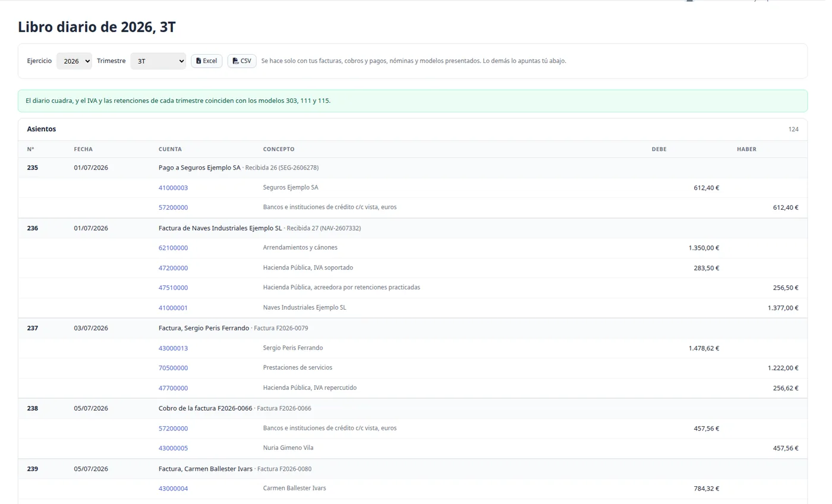
Task: Click the 612,40 € debit on Seguros Ejemplo SA row
Action: 707,188
